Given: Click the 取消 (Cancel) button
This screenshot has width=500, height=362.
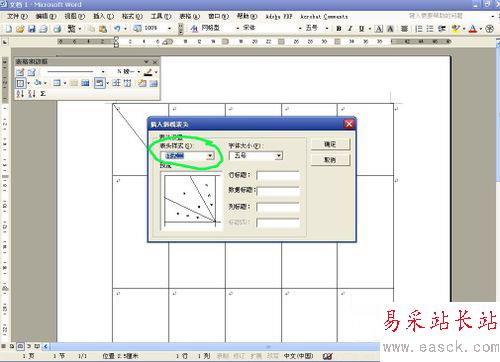Looking at the screenshot, I should pyautogui.click(x=330, y=160).
